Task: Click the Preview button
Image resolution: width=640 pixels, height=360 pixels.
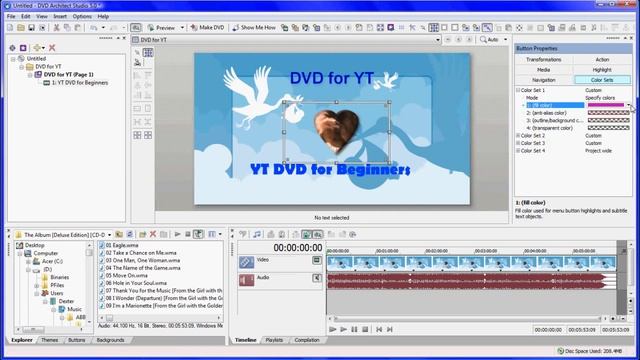Action: (162, 27)
